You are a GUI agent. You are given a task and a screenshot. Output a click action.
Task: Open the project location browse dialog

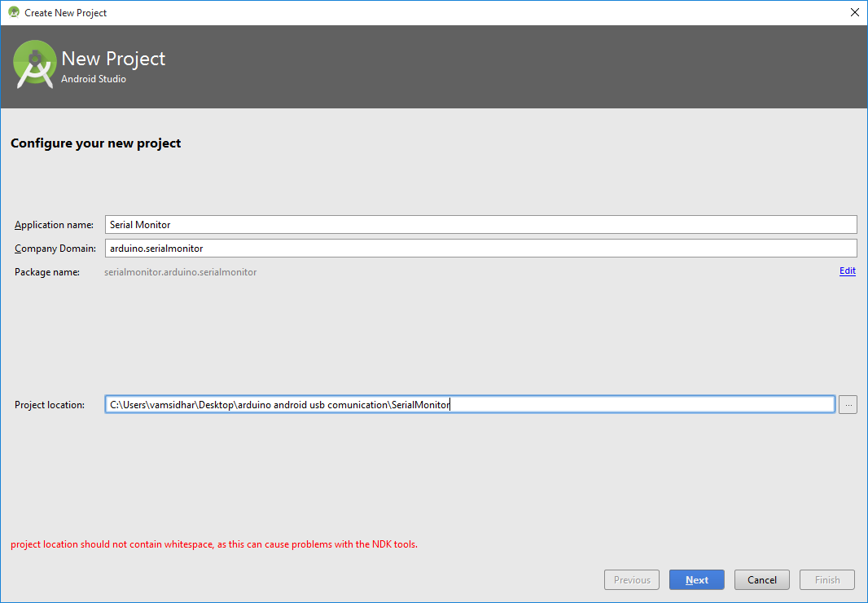(848, 404)
